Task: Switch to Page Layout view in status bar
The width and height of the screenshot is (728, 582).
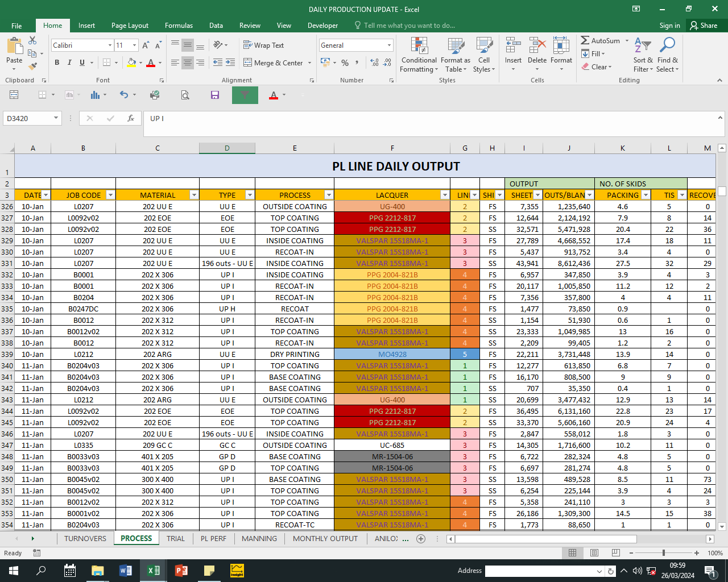Action: (594, 553)
